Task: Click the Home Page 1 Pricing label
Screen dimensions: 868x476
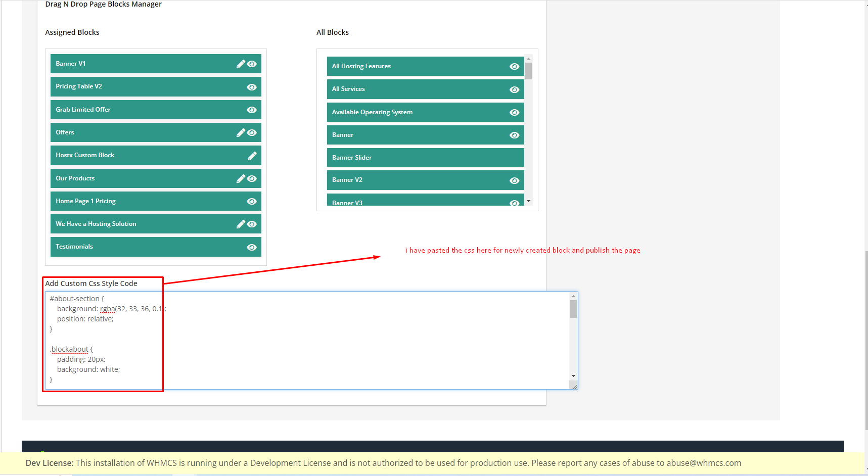Action: [85, 201]
